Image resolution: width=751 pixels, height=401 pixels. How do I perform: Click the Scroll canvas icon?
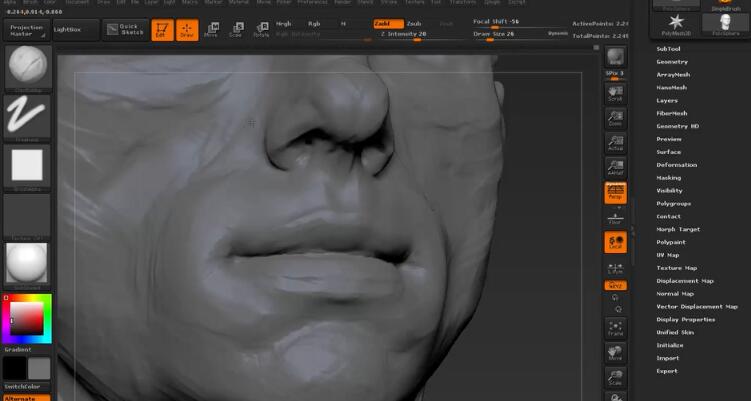[x=615, y=93]
